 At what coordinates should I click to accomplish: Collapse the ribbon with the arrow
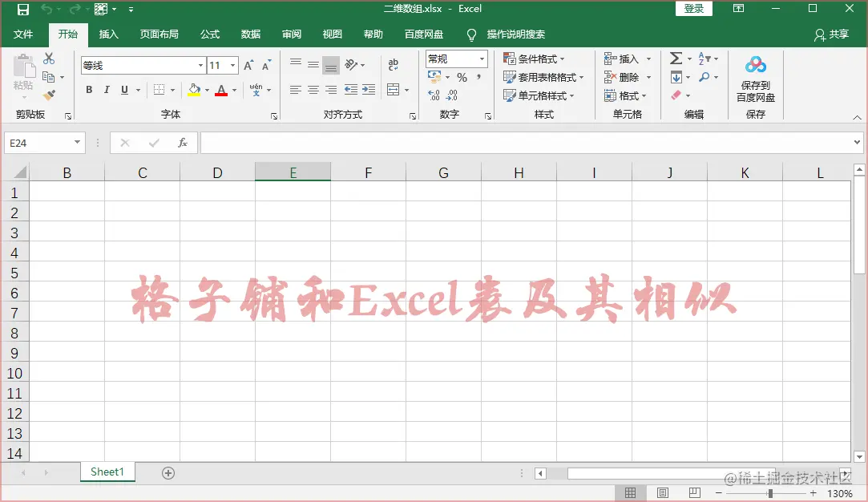point(857,117)
